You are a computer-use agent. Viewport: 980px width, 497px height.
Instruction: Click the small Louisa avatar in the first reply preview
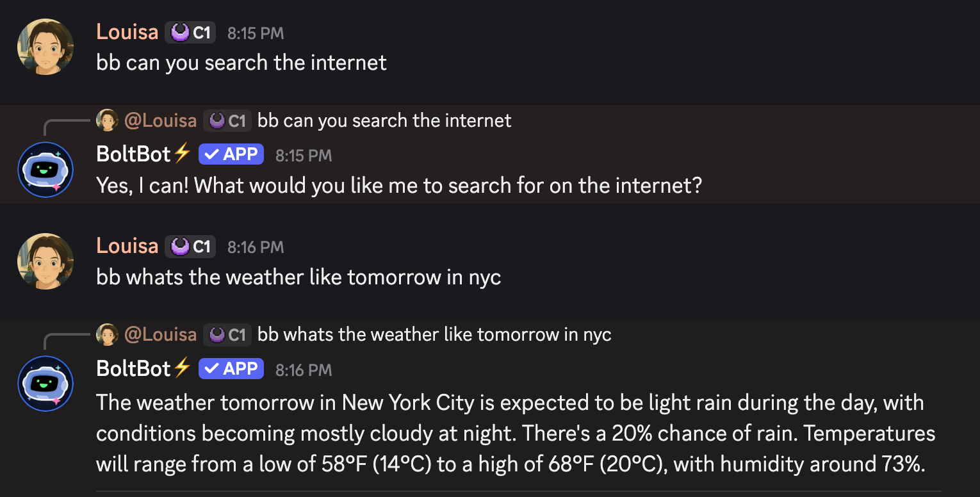tap(107, 120)
